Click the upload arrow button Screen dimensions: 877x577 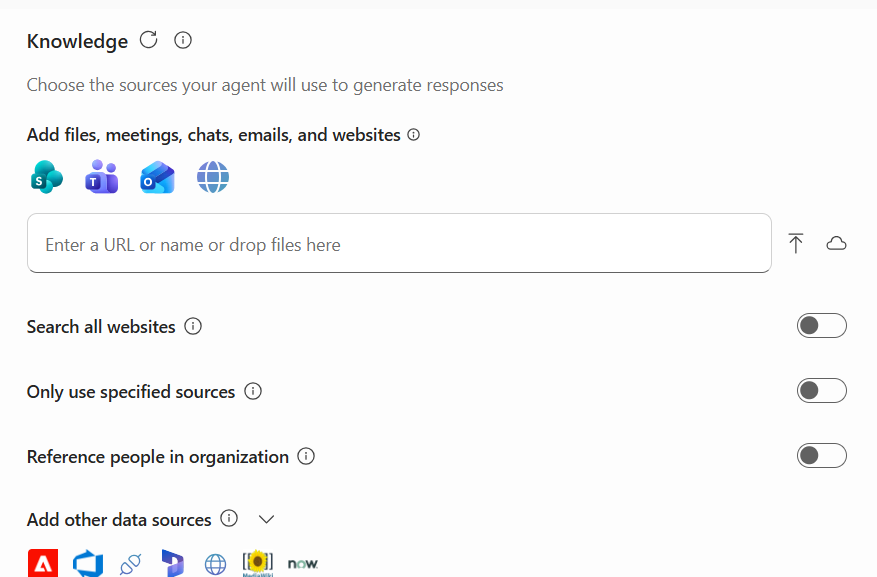point(796,242)
